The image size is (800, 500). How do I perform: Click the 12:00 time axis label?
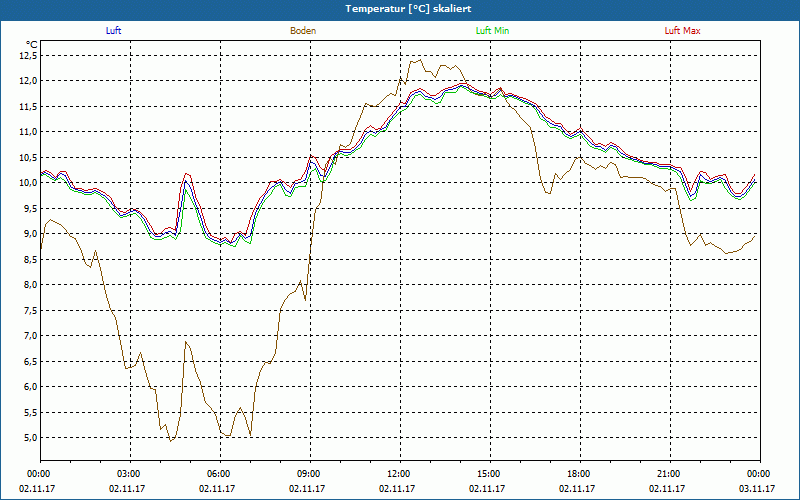[x=397, y=474]
